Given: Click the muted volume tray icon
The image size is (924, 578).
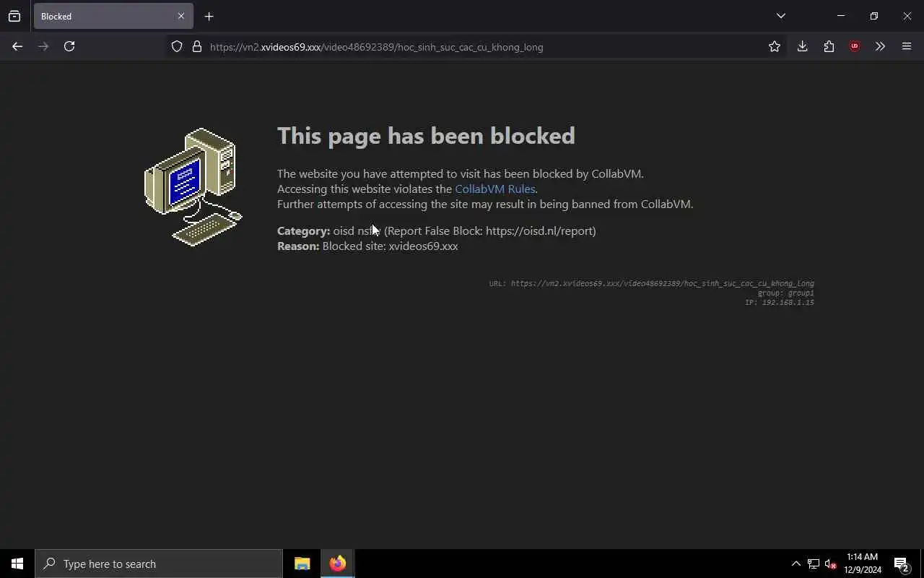Looking at the screenshot, I should [x=831, y=564].
